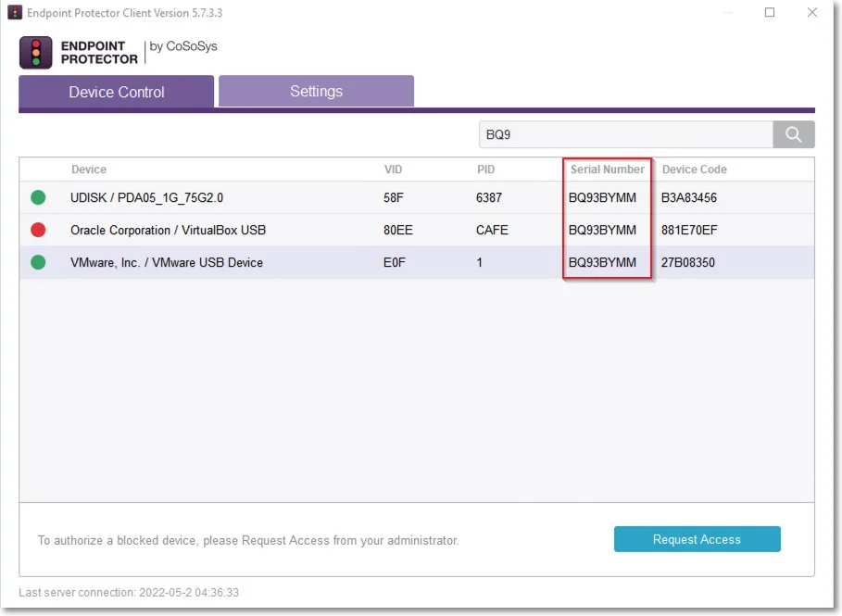Select the Oracle Corporation / VirtualBox USB row
The image size is (842, 616).
coord(417,230)
